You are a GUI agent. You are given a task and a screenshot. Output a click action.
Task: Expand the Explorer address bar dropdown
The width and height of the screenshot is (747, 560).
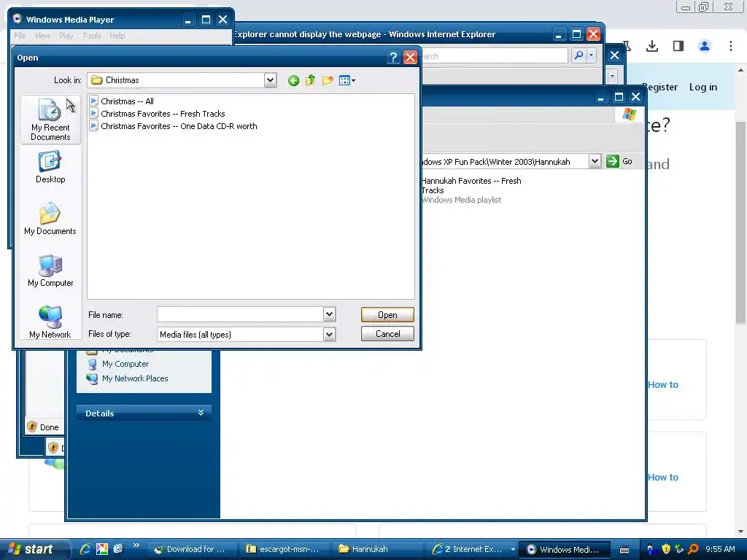coord(595,161)
